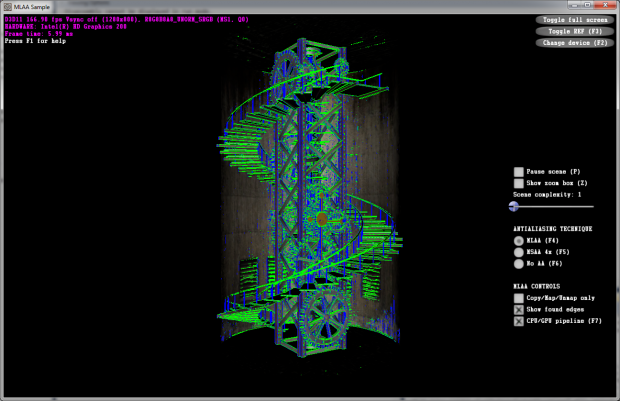Viewport: 620px width, 401px height.
Task: Tick the Copy/Map/Unmap only checkbox
Action: (x=518, y=298)
